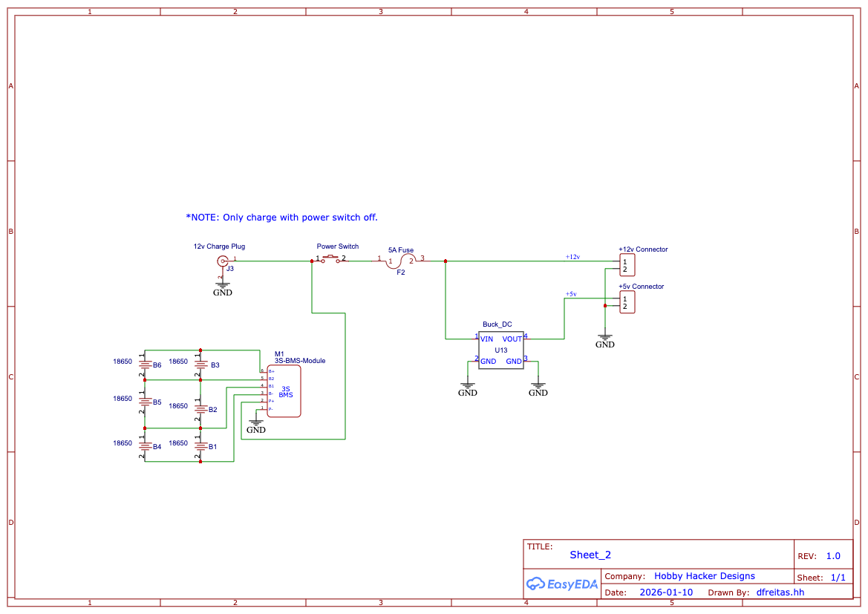The image size is (868, 614).
Task: Select the Power Switch pushbutton symbol
Action: (x=331, y=258)
